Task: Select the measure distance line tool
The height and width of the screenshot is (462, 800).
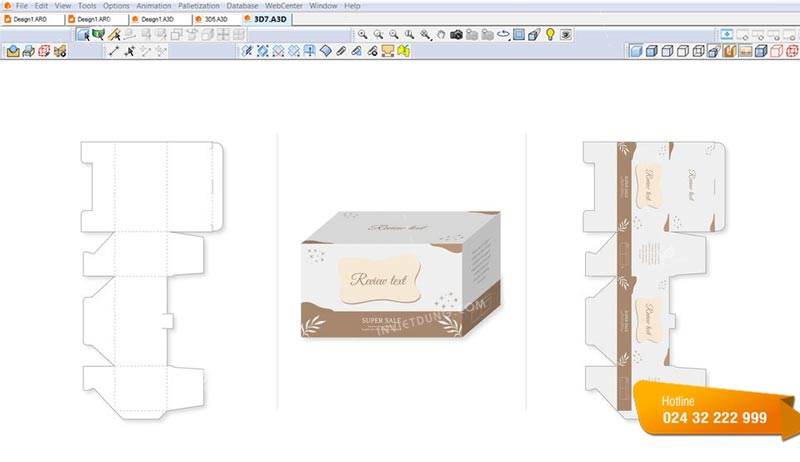Action: pos(113,51)
